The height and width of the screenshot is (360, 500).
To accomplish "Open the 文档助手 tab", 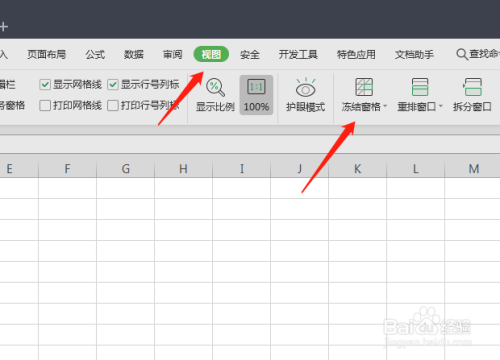I will coord(414,54).
